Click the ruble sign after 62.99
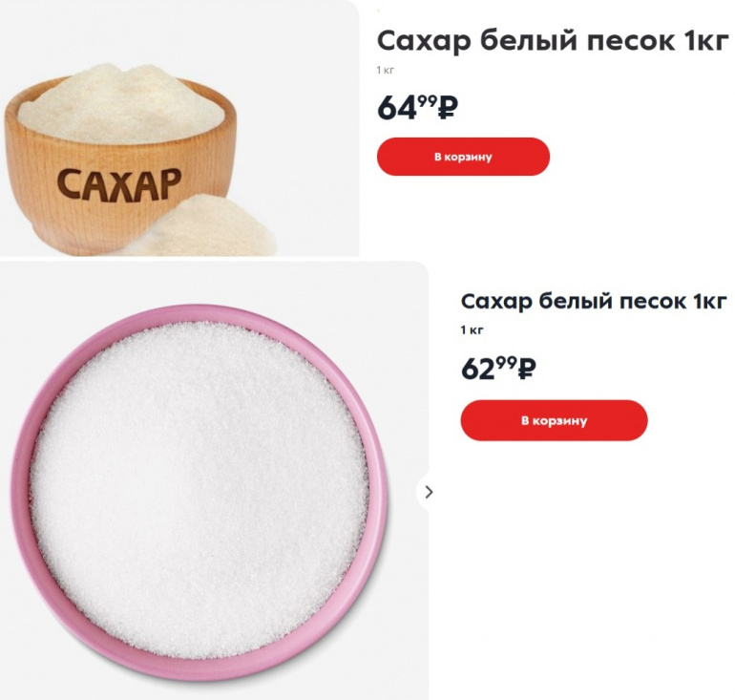This screenshot has width=735, height=700. point(527,368)
